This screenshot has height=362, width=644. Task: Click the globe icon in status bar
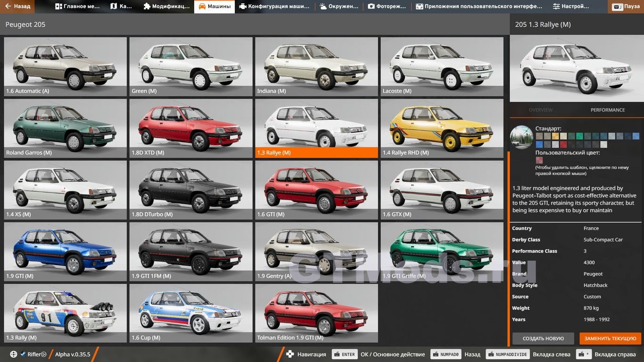(x=14, y=354)
